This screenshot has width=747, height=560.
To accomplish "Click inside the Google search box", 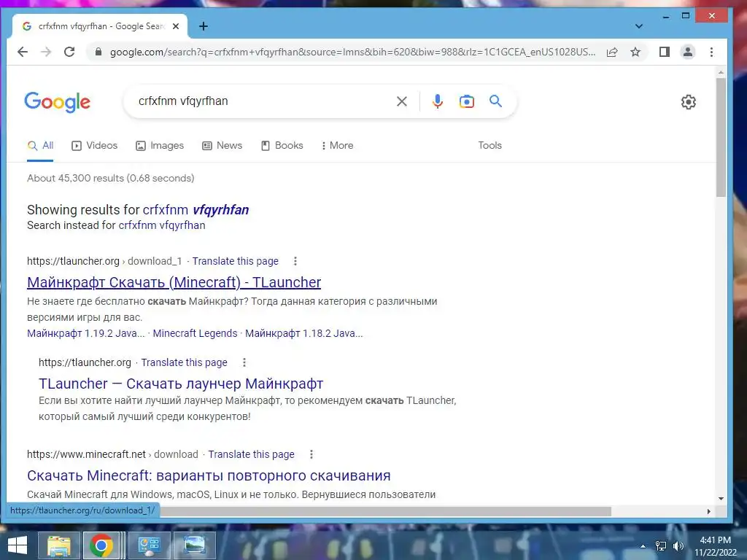I will [x=262, y=101].
